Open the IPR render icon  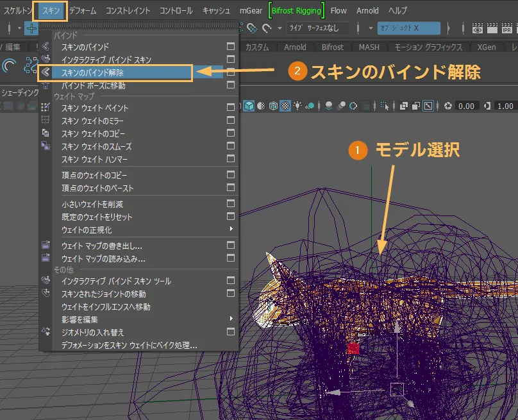pos(506,28)
